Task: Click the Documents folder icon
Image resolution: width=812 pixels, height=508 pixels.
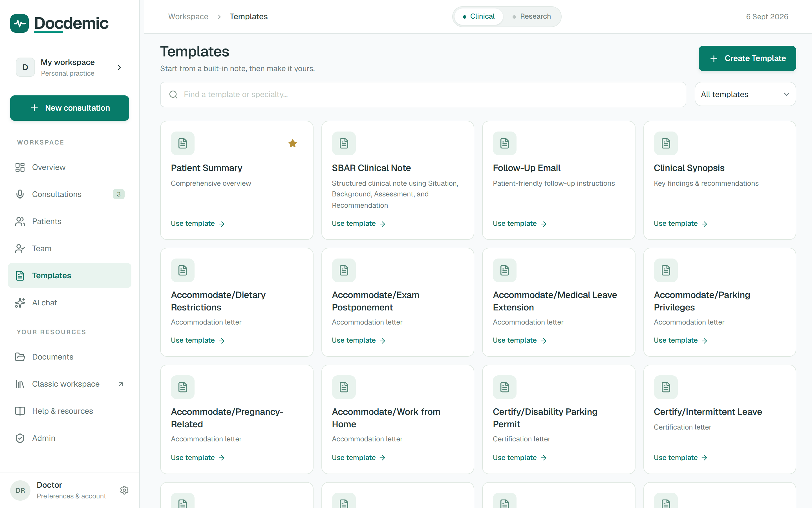Action: click(x=20, y=357)
